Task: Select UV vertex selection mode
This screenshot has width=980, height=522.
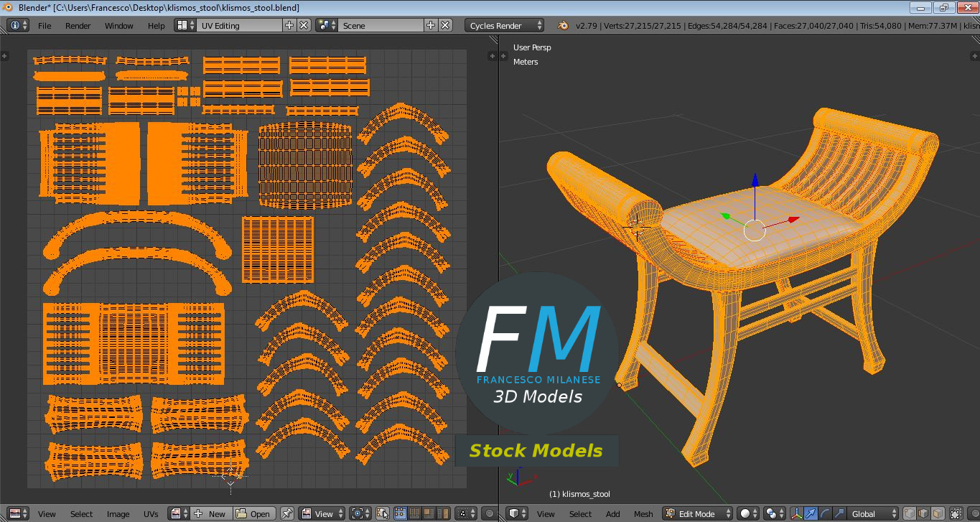Action: tap(400, 513)
